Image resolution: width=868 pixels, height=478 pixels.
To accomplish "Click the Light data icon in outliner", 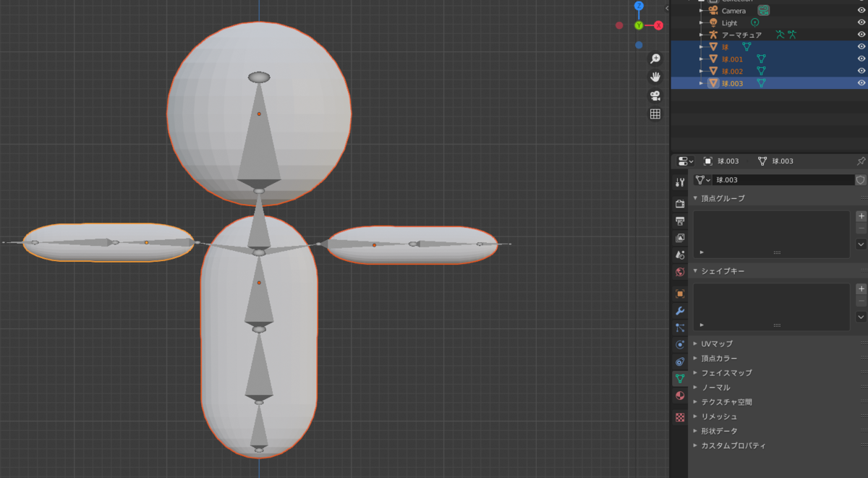I will pos(754,22).
